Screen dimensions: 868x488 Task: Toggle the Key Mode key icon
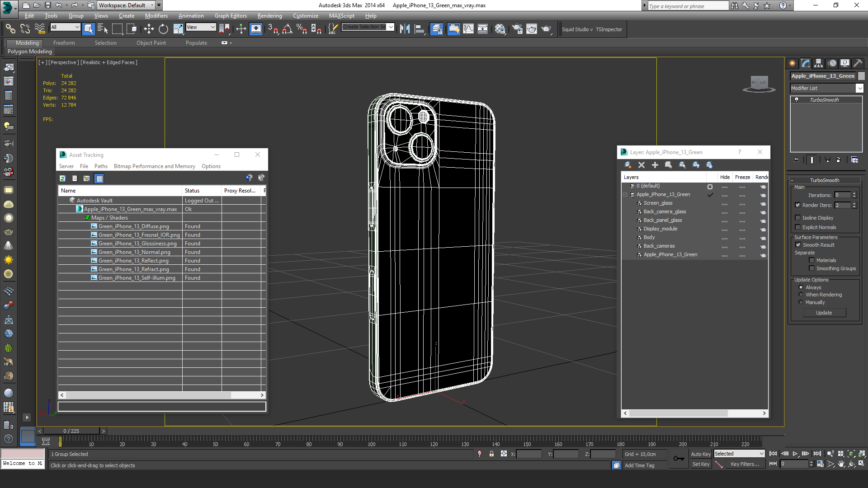coord(679,459)
